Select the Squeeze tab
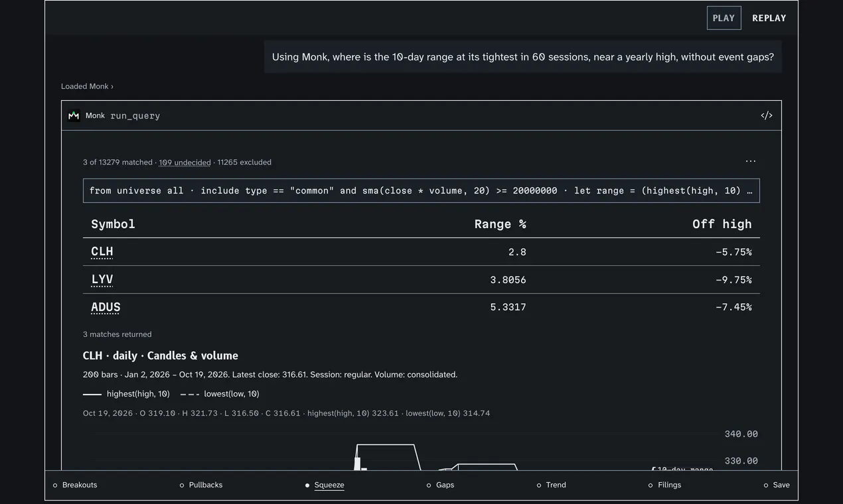 coord(325,485)
